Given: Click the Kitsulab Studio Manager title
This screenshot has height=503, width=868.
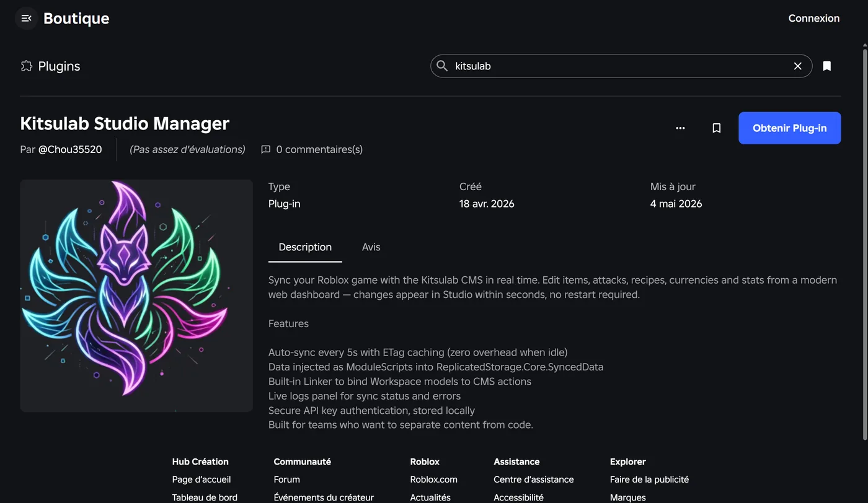Looking at the screenshot, I should 125,123.
